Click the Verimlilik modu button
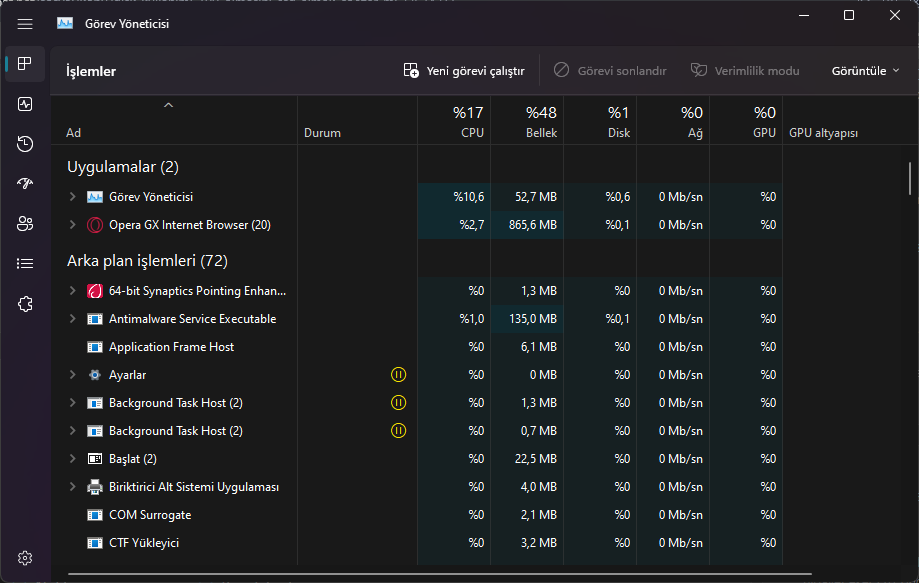The width and height of the screenshot is (919, 583). click(745, 71)
